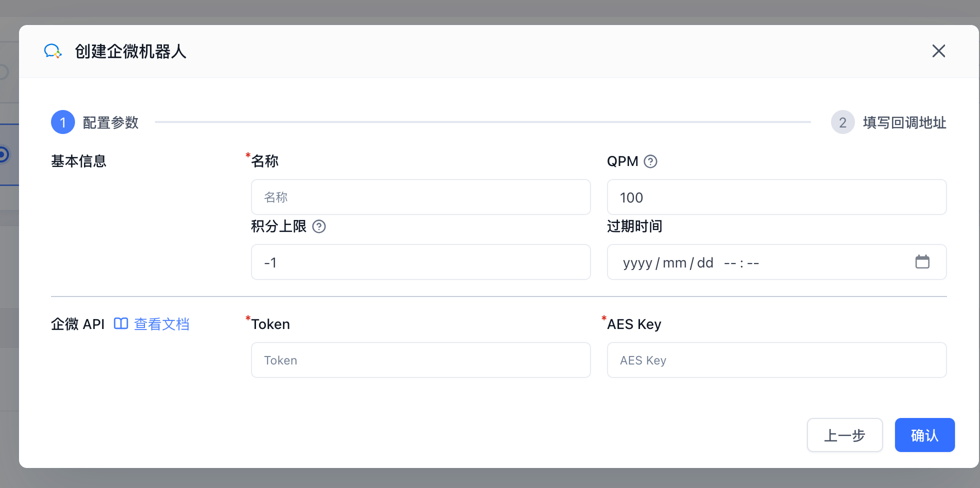980x488 pixels.
Task: Click the 名称 input field
Action: tap(420, 197)
